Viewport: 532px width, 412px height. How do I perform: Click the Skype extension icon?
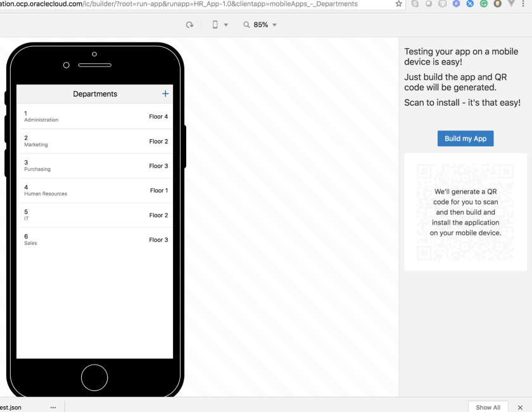[x=415, y=4]
